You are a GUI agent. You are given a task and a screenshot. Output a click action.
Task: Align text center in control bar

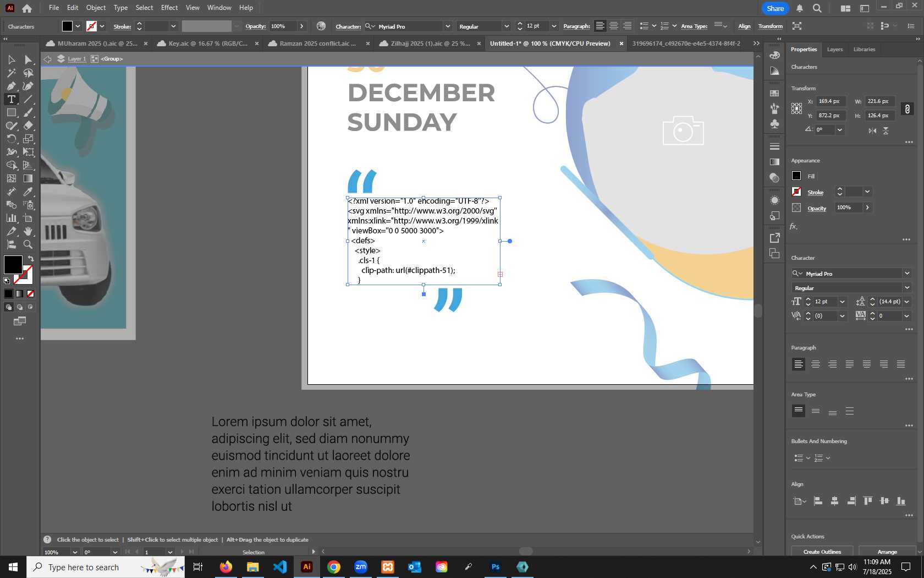[614, 26]
